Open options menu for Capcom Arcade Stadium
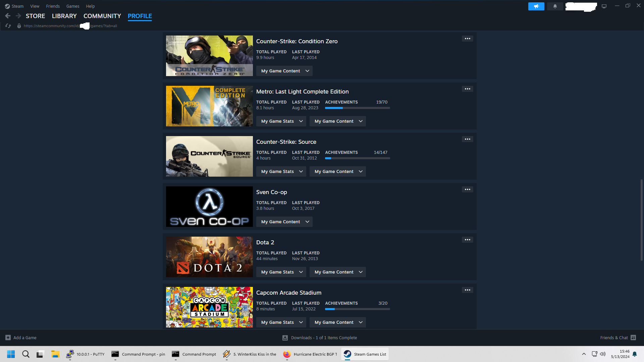This screenshot has height=362, width=644. (467, 290)
